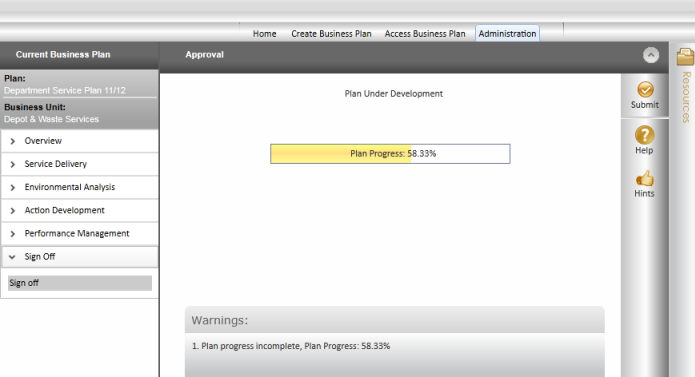Image resolution: width=695 pixels, height=377 pixels.
Task: Switch to Administration tab
Action: [507, 34]
